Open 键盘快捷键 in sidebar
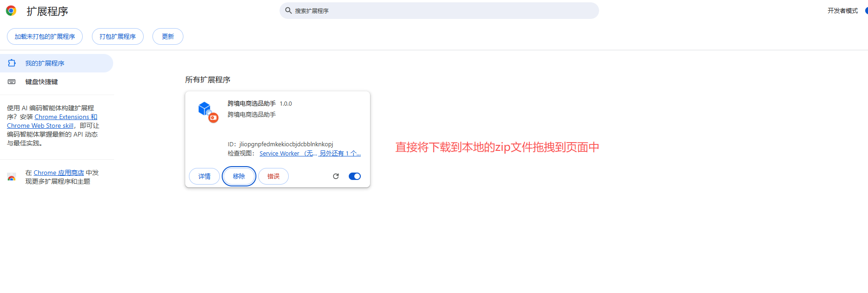Viewport: 868px width, 293px height. click(x=56, y=82)
